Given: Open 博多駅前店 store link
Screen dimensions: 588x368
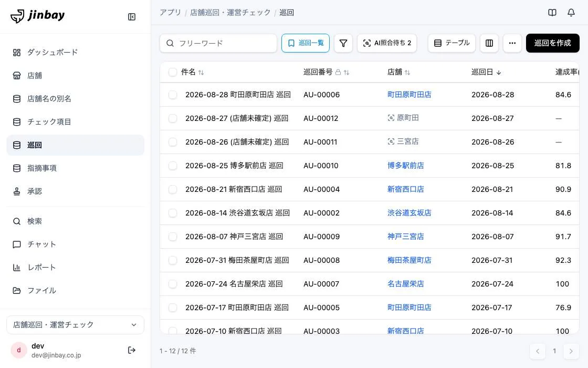Looking at the screenshot, I should pyautogui.click(x=405, y=166).
